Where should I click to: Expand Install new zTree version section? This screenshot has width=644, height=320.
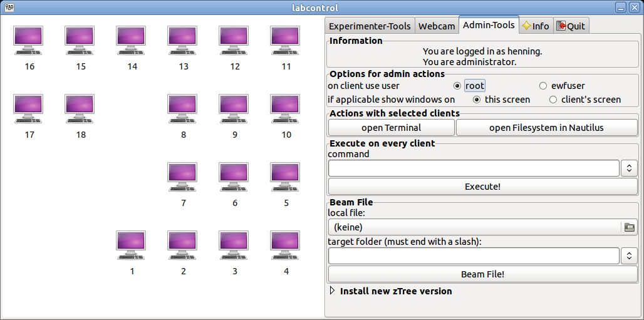(332, 291)
